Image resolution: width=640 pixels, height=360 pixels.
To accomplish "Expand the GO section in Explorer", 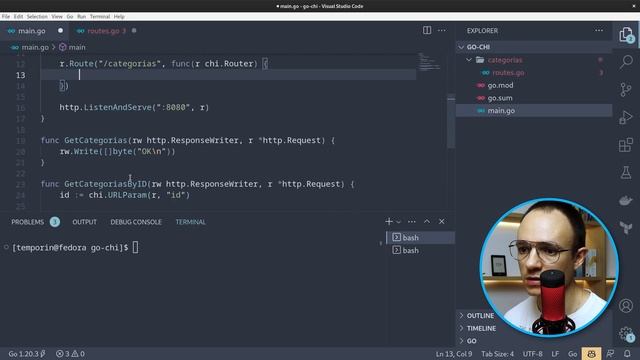I will [x=468, y=341].
